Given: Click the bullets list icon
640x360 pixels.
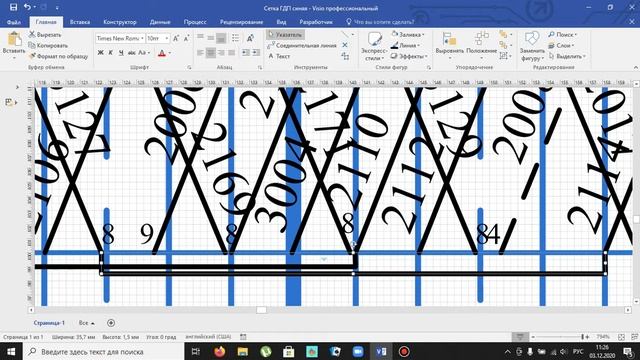Looking at the screenshot, I should pos(236,38).
